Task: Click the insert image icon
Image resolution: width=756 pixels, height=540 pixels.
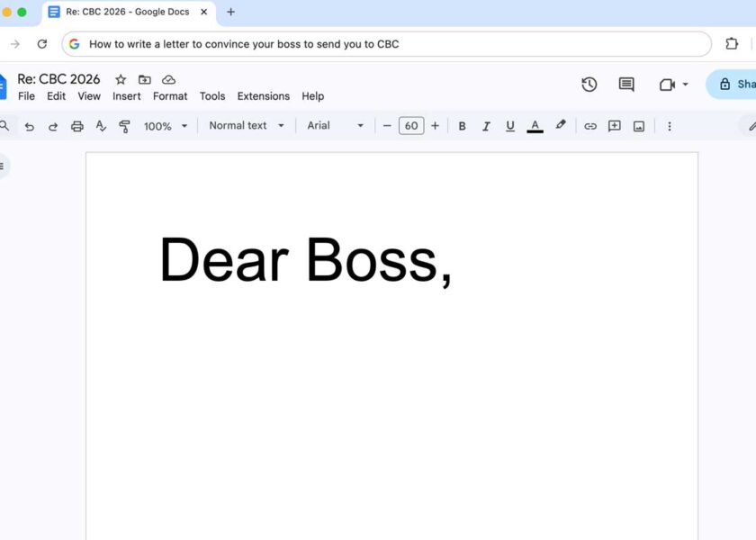Action: point(639,126)
